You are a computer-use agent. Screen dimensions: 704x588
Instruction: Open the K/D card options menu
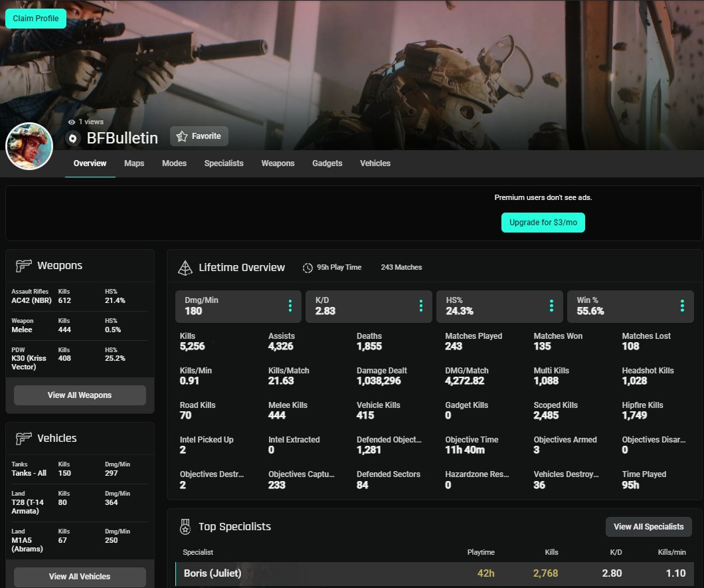420,306
